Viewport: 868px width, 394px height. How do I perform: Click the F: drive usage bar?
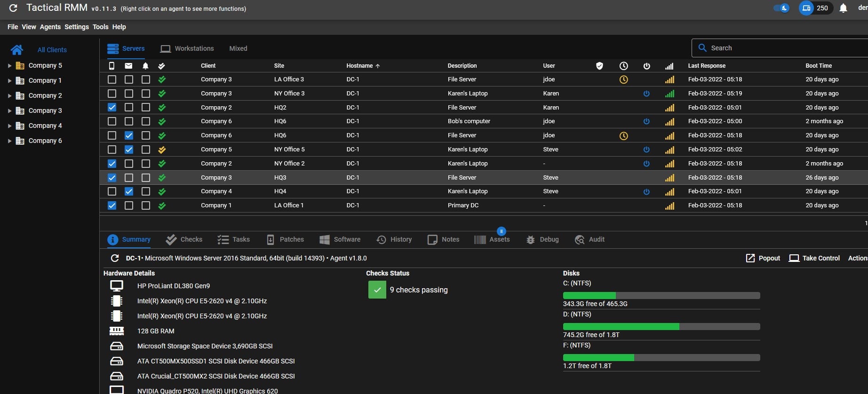(661, 357)
